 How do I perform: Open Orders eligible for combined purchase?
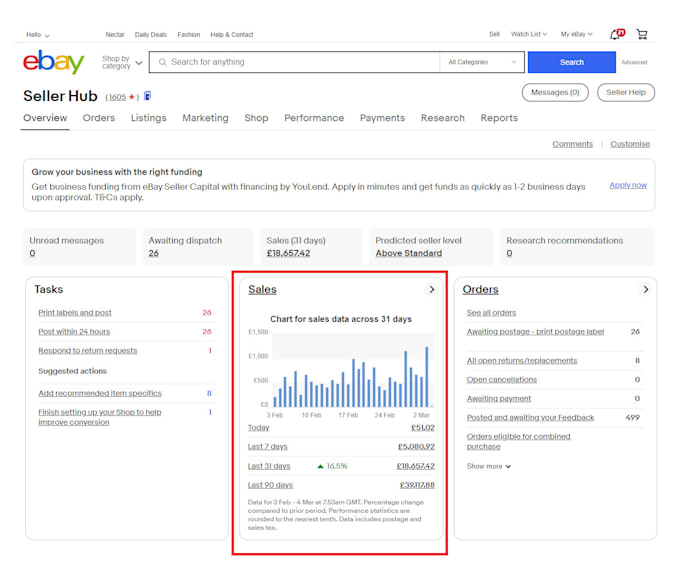point(518,441)
